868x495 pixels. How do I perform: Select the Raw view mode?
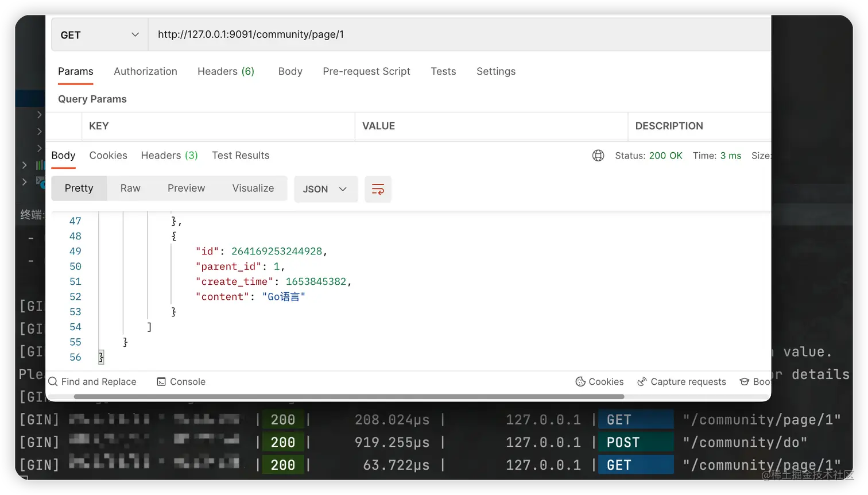[x=130, y=188]
